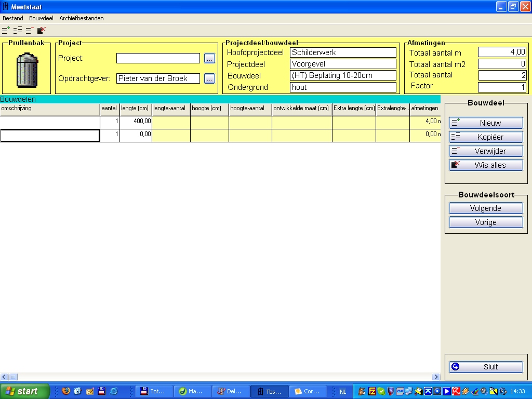Go to Vorige bouwdeelsoort
The height and width of the screenshot is (399, 532).
(x=486, y=222)
